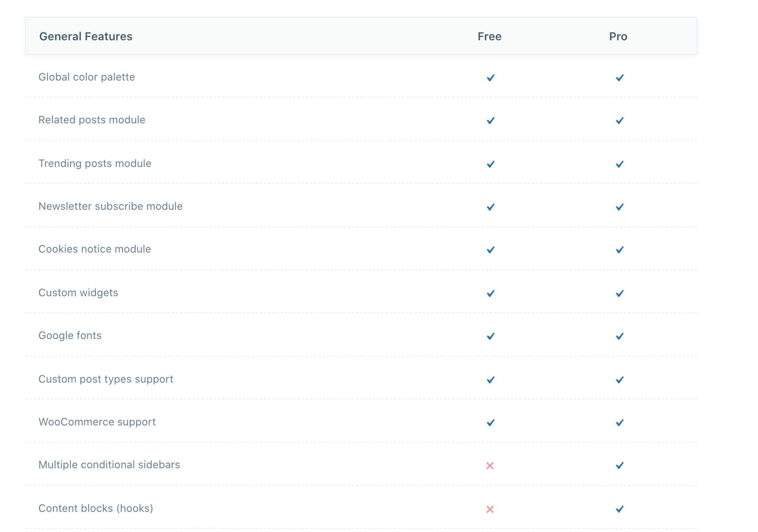This screenshot has height=532, width=758.
Task: Click the Google fonts feature label
Action: [70, 335]
